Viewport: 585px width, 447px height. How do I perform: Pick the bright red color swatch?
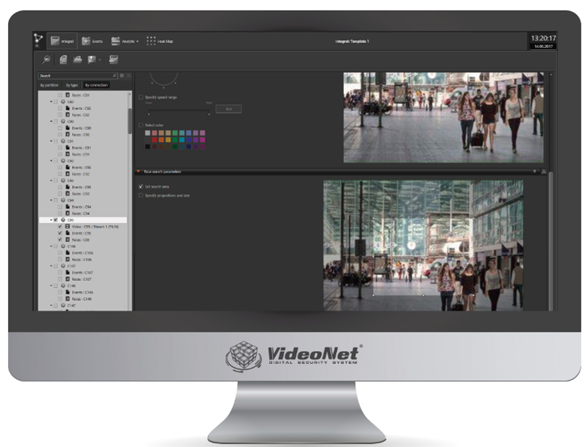(x=154, y=140)
